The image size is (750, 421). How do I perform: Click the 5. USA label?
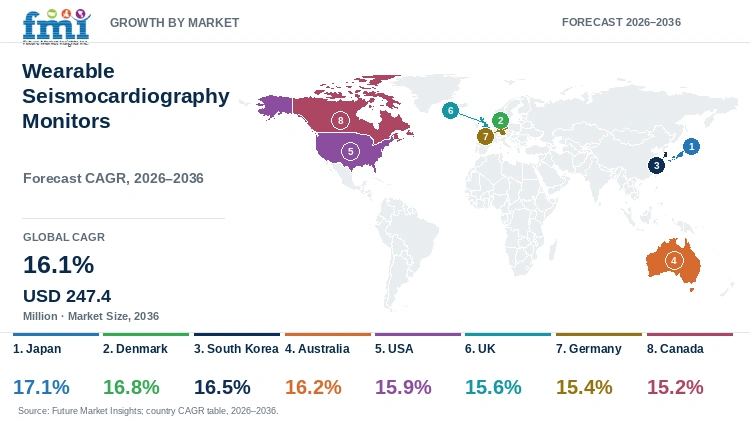394,349
